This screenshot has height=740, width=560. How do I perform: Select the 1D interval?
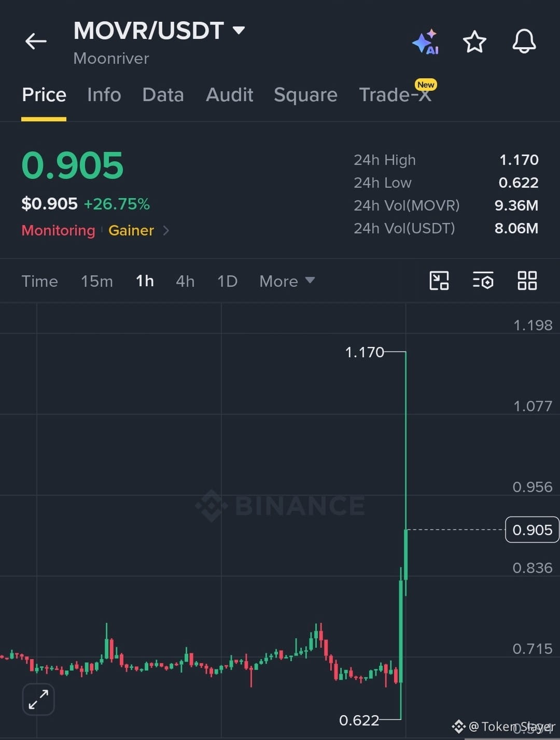227,281
